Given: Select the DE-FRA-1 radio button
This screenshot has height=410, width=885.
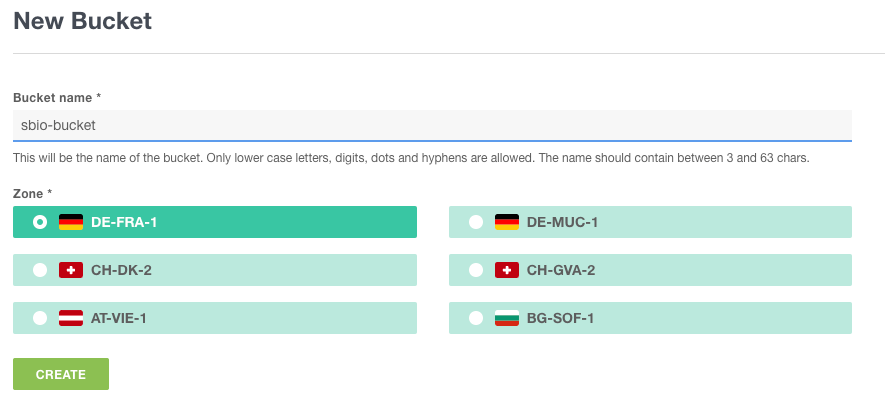Looking at the screenshot, I should point(40,222).
